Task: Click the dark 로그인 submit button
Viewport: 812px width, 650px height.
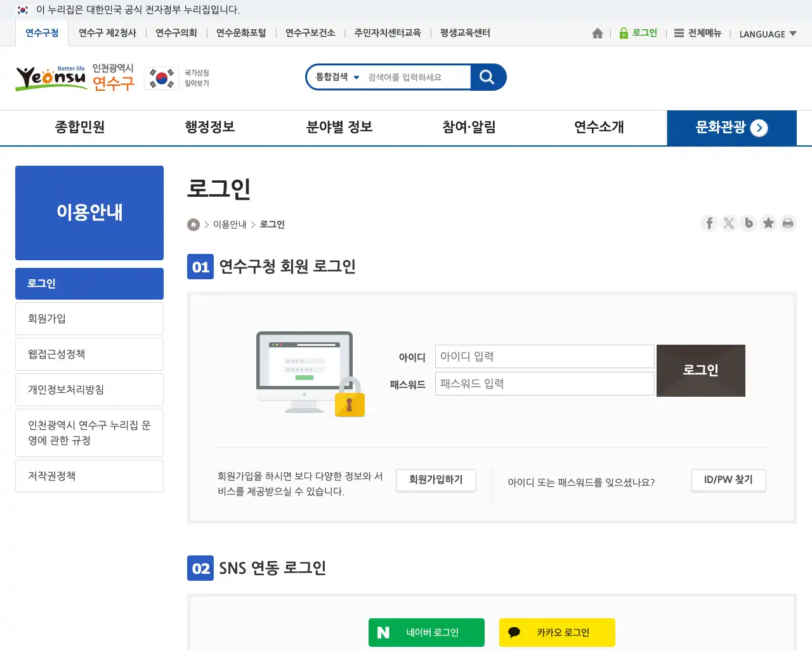Action: 700,371
